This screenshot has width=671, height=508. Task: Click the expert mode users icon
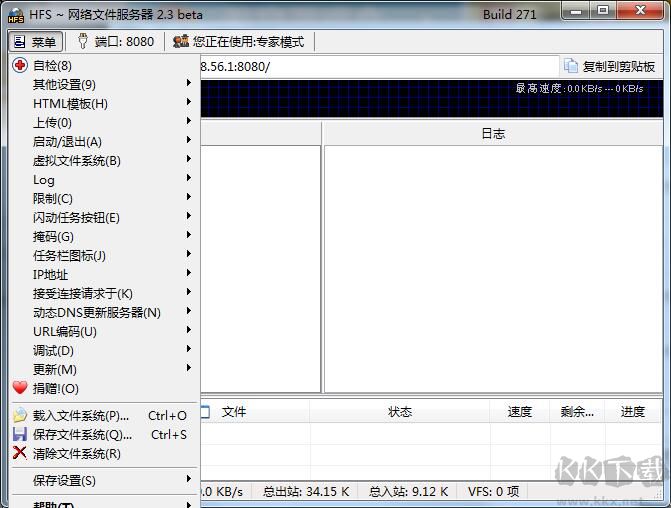[x=181, y=41]
